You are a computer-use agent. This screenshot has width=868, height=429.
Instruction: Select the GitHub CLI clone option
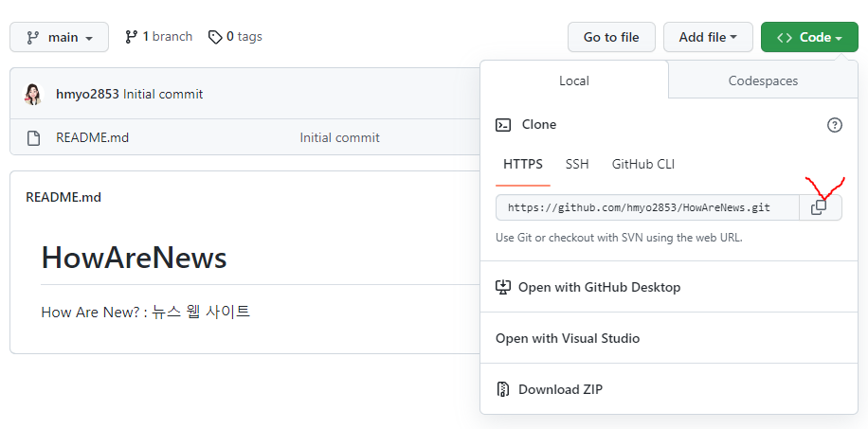642,165
